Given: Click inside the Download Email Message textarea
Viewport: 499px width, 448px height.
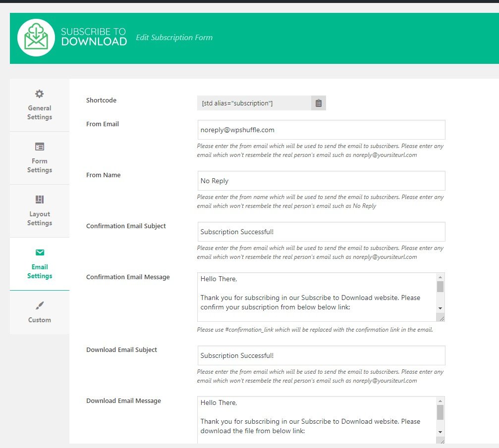Looking at the screenshot, I should click(316, 420).
